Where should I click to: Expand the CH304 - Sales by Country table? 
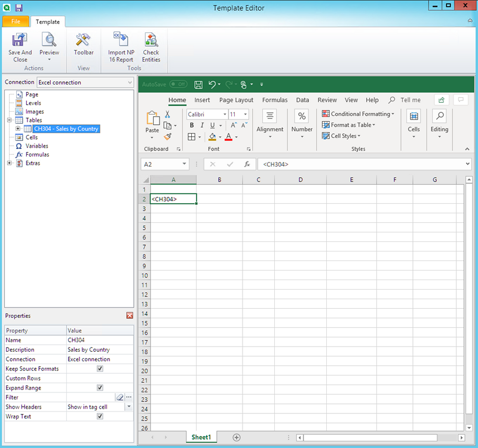pyautogui.click(x=17, y=128)
